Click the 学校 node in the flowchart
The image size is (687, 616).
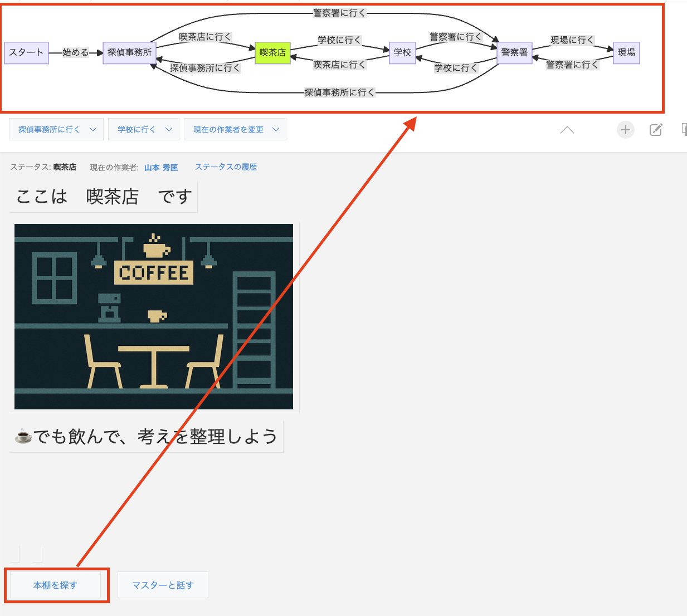click(402, 52)
